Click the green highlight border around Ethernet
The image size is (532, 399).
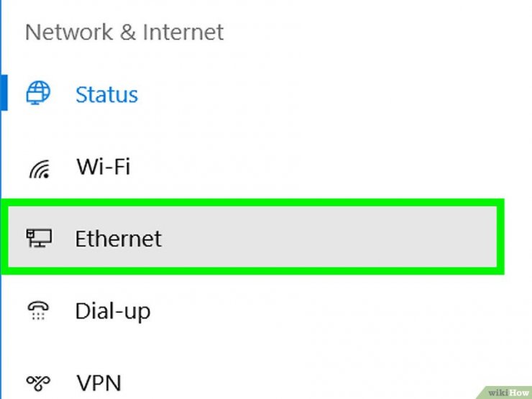click(252, 203)
